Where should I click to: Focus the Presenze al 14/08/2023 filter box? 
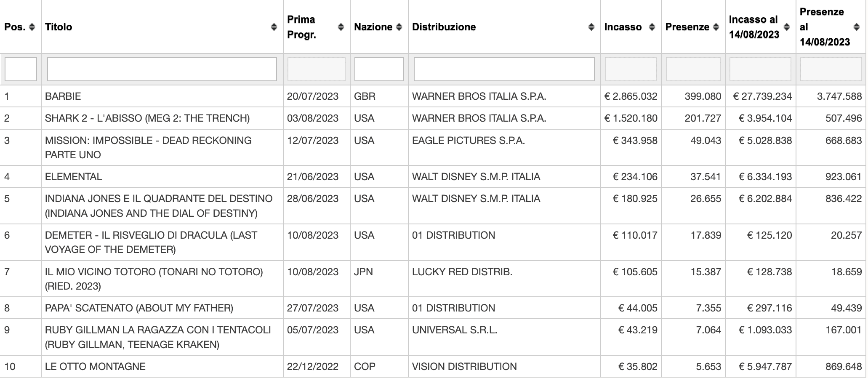coord(831,69)
